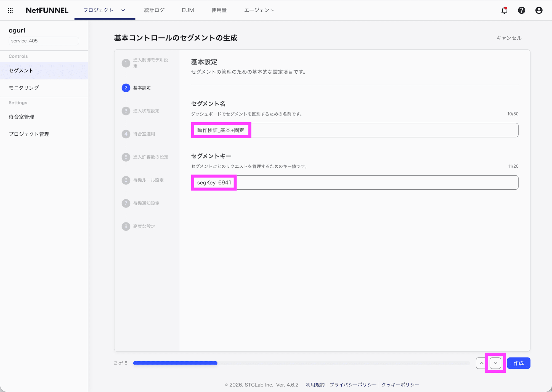The width and height of the screenshot is (552, 392).
Task: Open the プライバシーポリシー footer link
Action: [x=353, y=385]
